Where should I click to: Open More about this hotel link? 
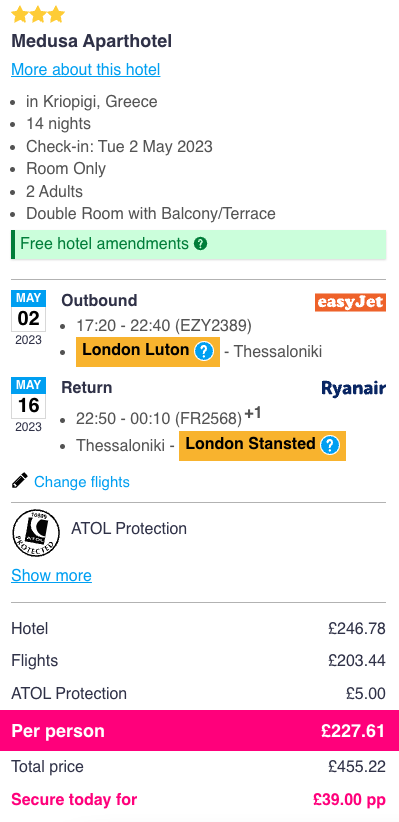pyautogui.click(x=85, y=69)
